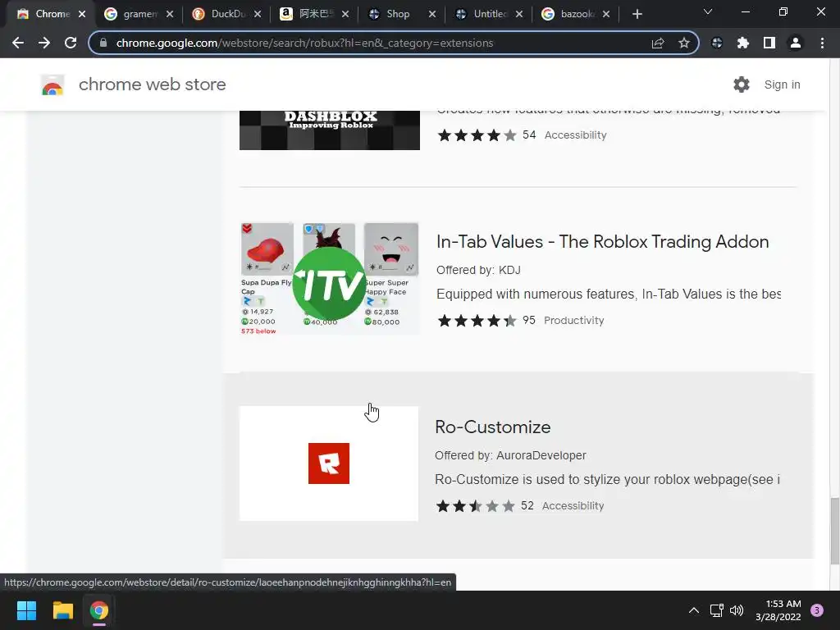Close the DuckDu tab
Image resolution: width=840 pixels, height=630 pixels.
click(x=258, y=15)
